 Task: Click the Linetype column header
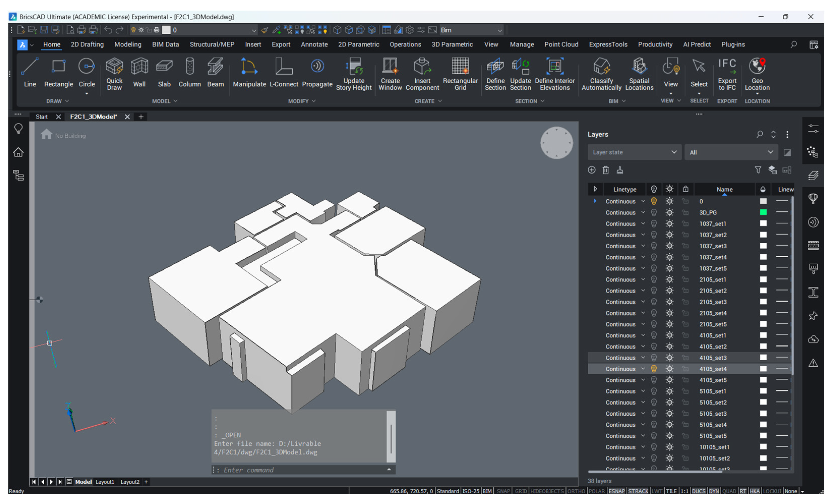pos(625,189)
